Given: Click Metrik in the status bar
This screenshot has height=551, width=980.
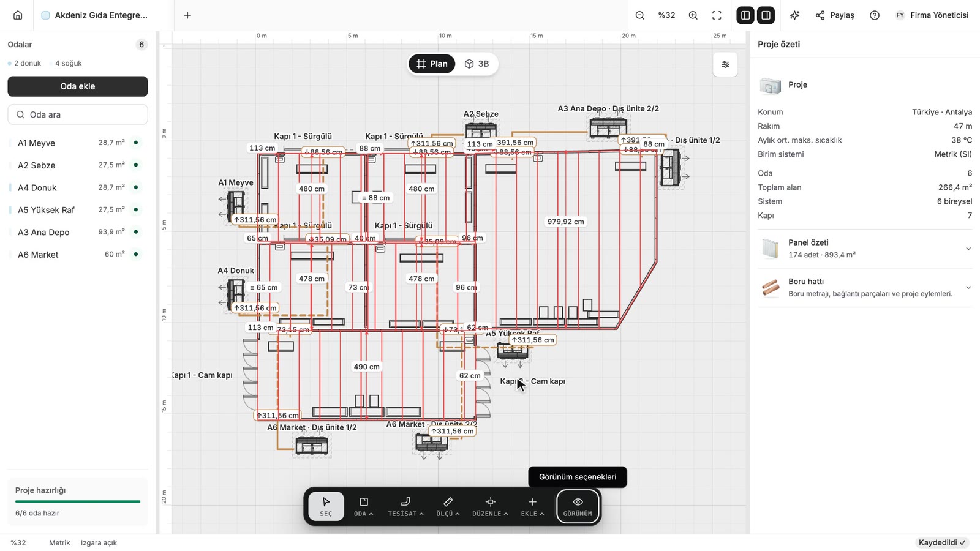Looking at the screenshot, I should tap(59, 543).
